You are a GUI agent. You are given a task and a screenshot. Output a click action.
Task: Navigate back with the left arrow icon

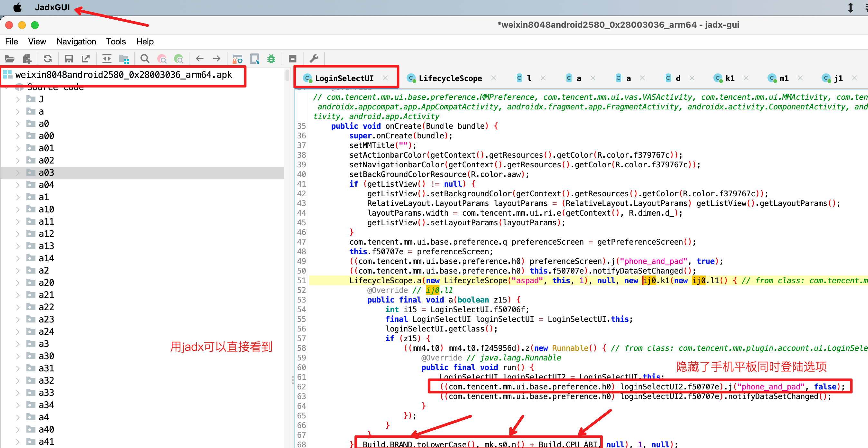point(200,59)
